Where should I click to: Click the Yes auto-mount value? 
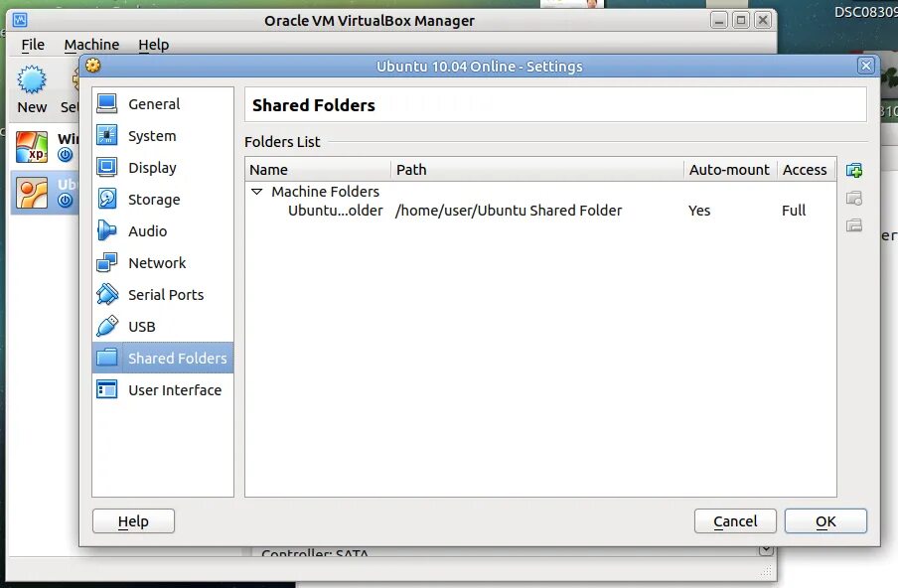click(x=699, y=211)
